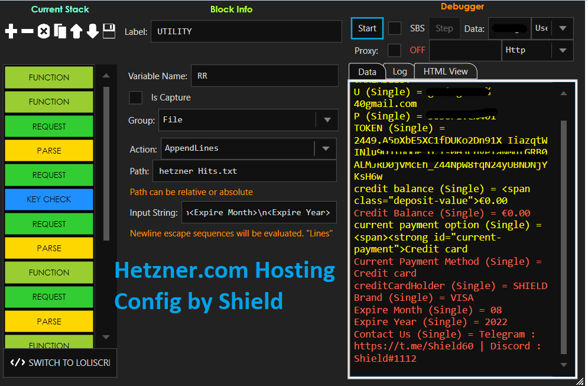This screenshot has height=386, width=588.
Task: Click the Input String field
Action: point(259,212)
